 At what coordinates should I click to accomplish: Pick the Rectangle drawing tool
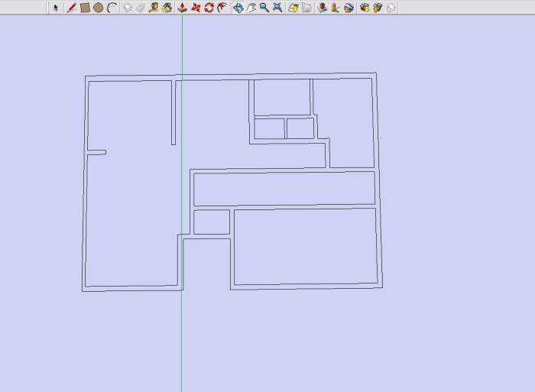point(85,8)
